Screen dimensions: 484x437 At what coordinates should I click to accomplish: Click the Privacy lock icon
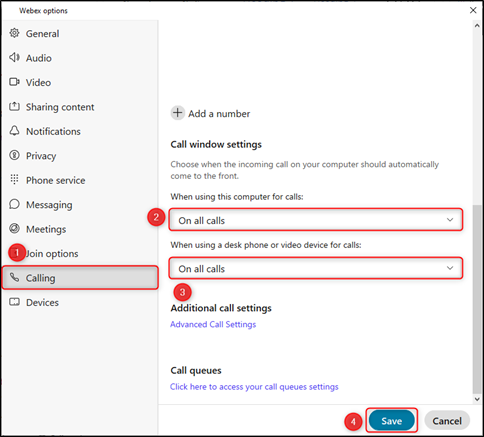(x=14, y=155)
